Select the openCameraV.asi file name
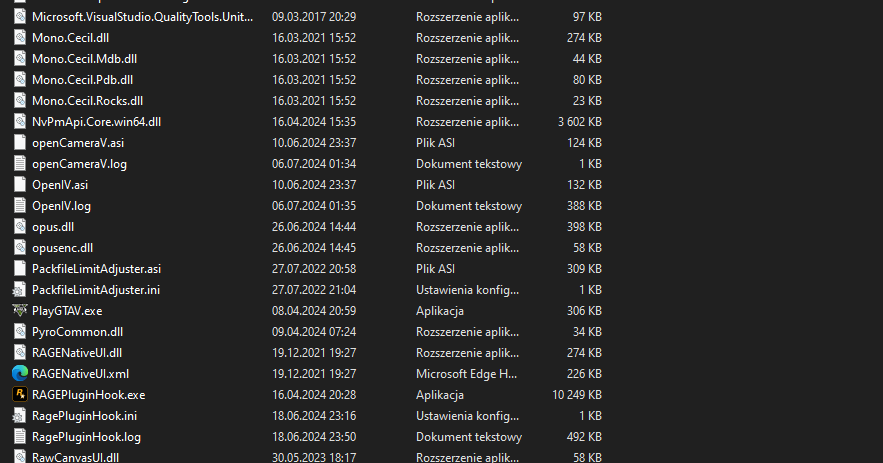 (78, 142)
